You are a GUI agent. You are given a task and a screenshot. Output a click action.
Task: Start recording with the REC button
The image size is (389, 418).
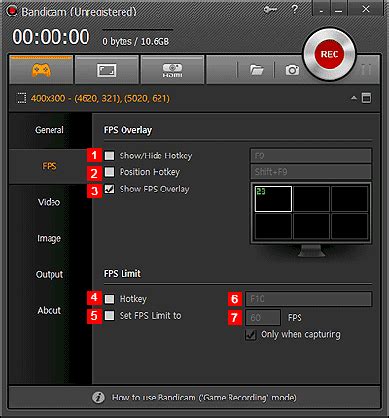coord(329,54)
